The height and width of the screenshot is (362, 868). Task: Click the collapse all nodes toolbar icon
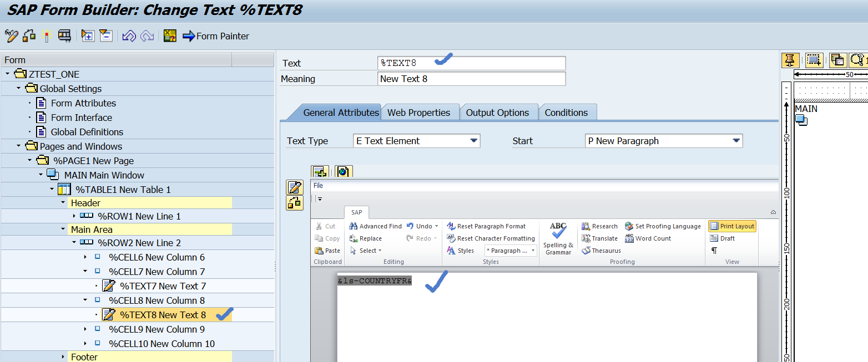[x=105, y=37]
